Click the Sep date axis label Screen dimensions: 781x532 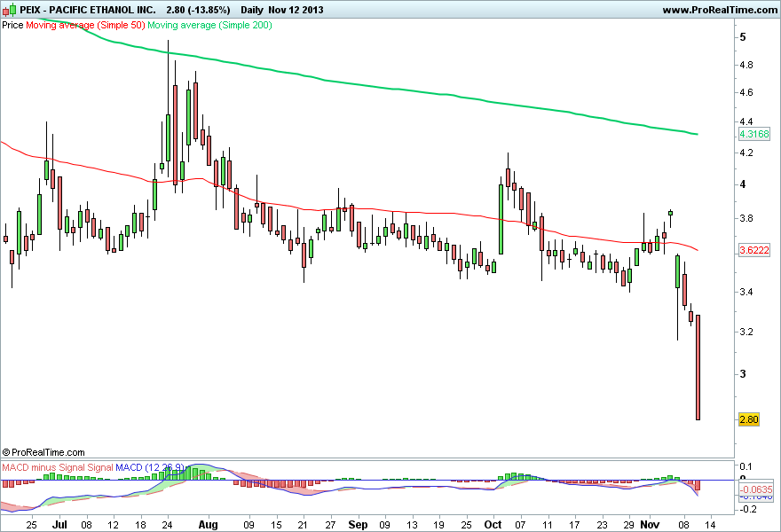click(358, 525)
